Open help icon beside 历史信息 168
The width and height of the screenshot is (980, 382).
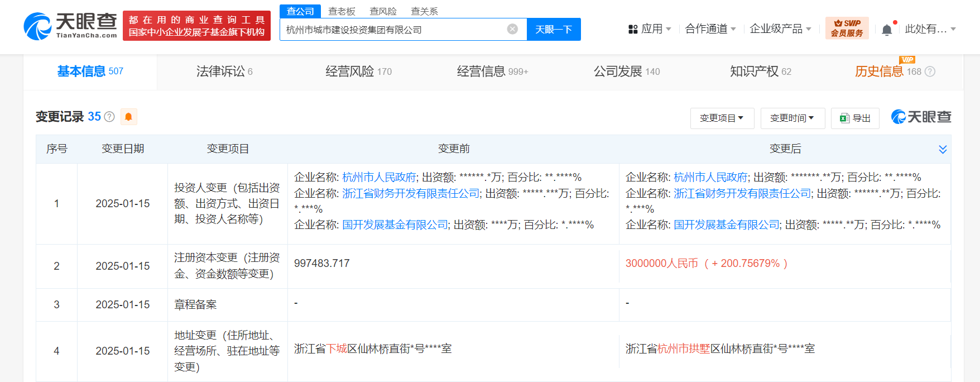pyautogui.click(x=930, y=71)
